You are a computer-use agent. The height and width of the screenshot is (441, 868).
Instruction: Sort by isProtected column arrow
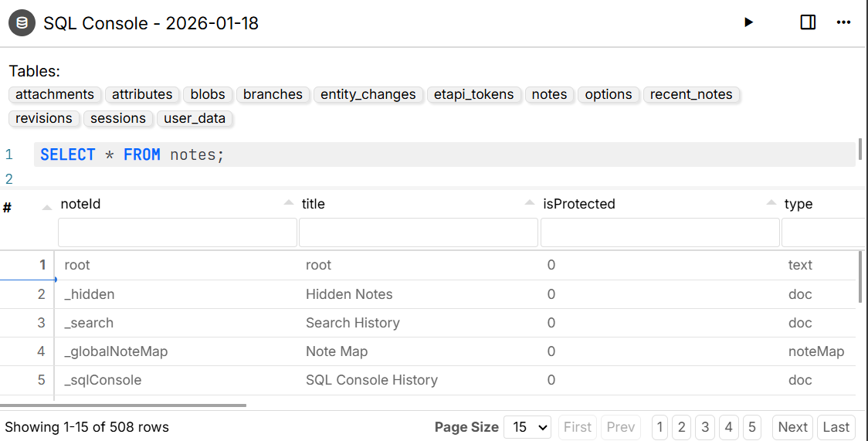[x=530, y=203]
